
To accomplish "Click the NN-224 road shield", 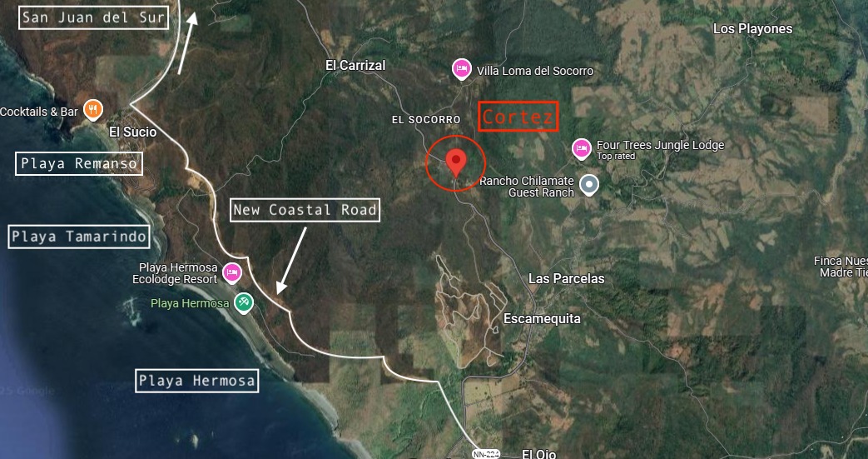I will (x=486, y=455).
